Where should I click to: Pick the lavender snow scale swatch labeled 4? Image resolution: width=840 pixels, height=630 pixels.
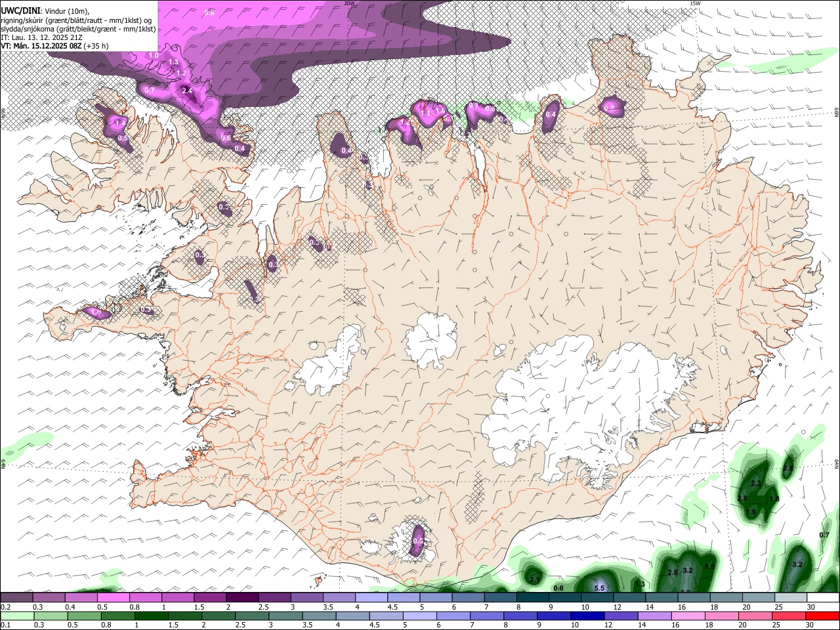371,597
